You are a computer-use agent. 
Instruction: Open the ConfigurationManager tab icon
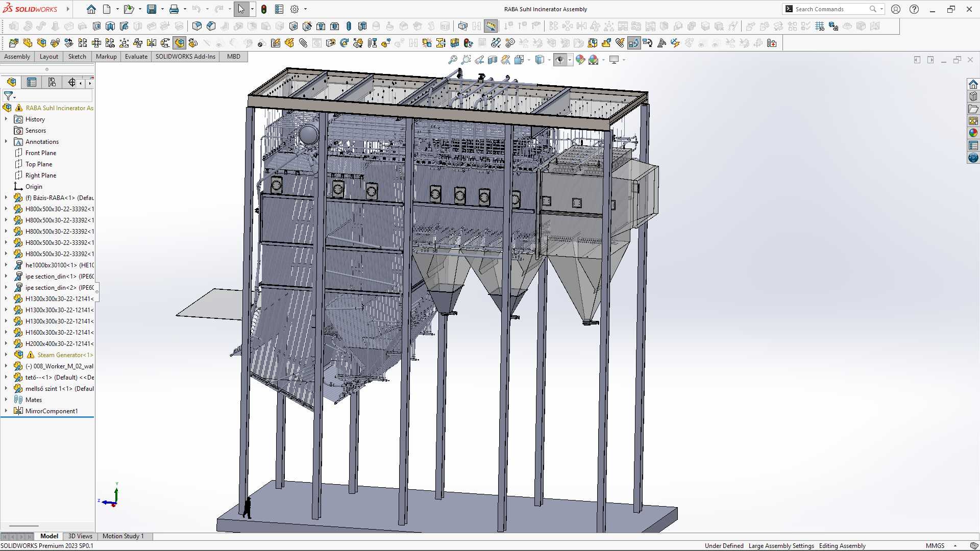[52, 82]
